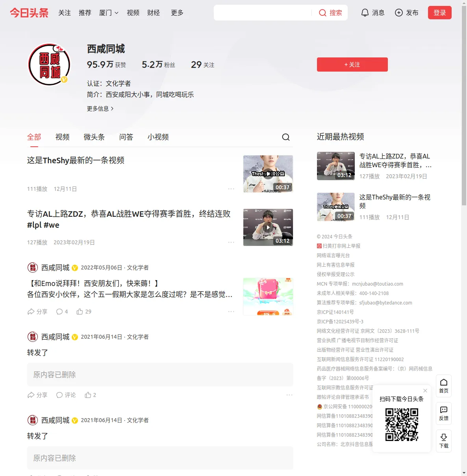This screenshot has height=476, width=467.
Task: Open 西咸同城 profile avatar
Action: click(x=49, y=65)
